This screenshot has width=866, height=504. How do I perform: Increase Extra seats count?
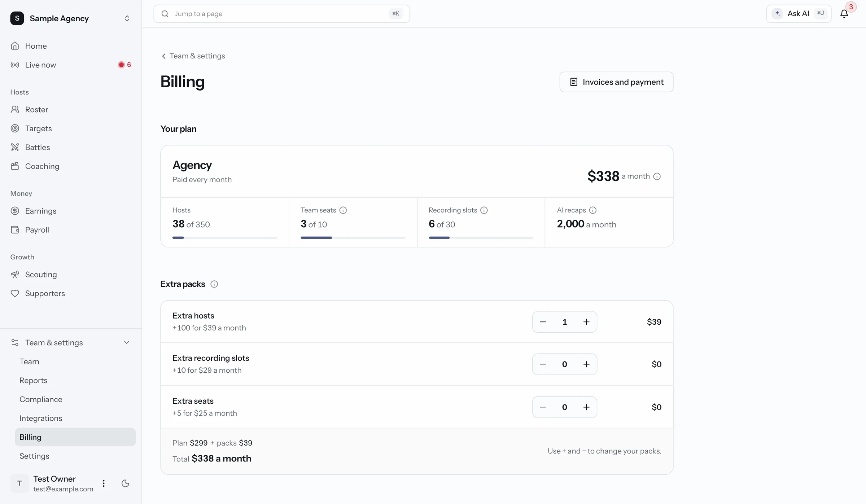[586, 407]
